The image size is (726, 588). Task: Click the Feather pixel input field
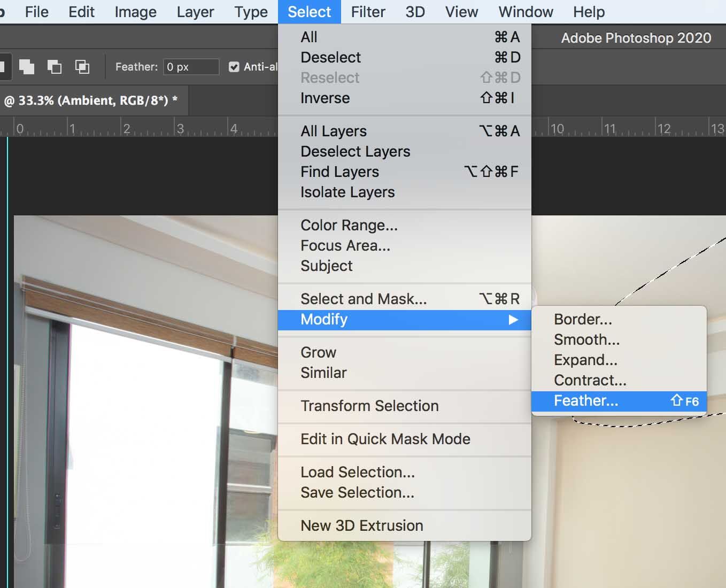[x=191, y=67]
